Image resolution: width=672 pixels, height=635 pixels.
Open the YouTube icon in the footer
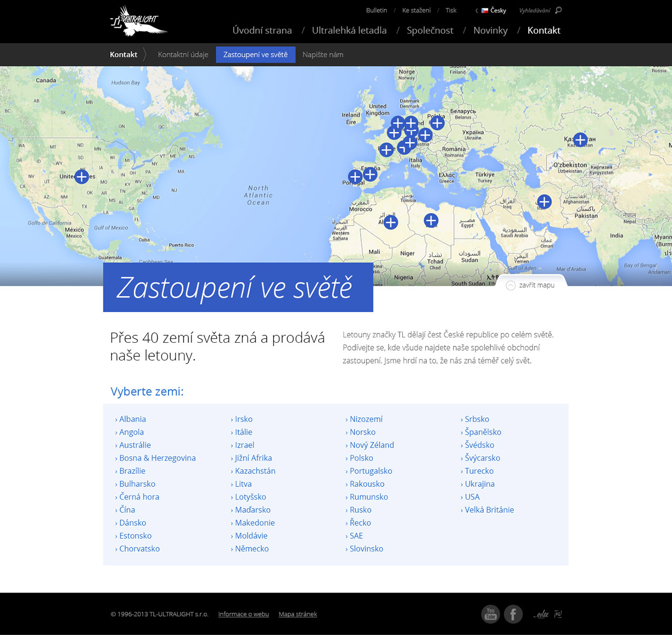click(490, 614)
